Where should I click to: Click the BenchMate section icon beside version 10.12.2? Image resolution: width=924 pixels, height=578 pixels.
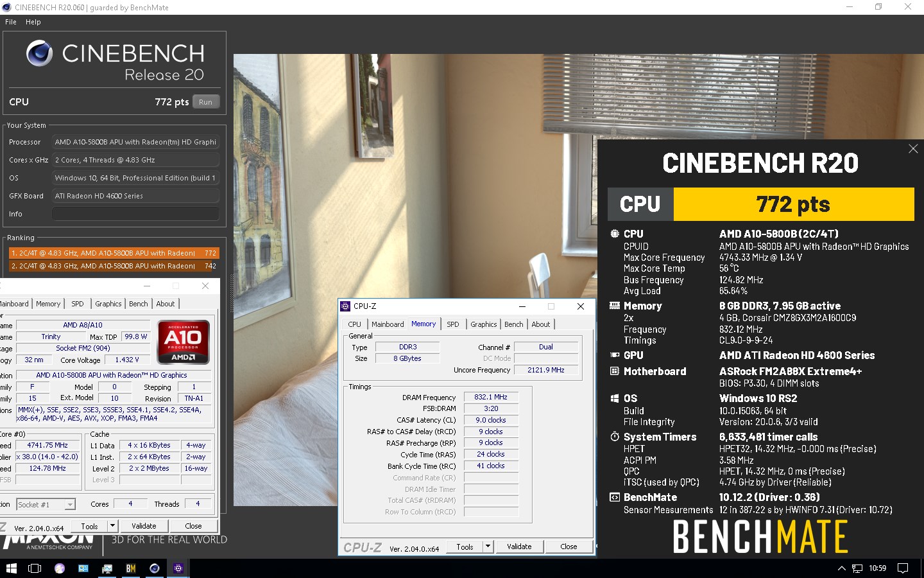pyautogui.click(x=615, y=497)
